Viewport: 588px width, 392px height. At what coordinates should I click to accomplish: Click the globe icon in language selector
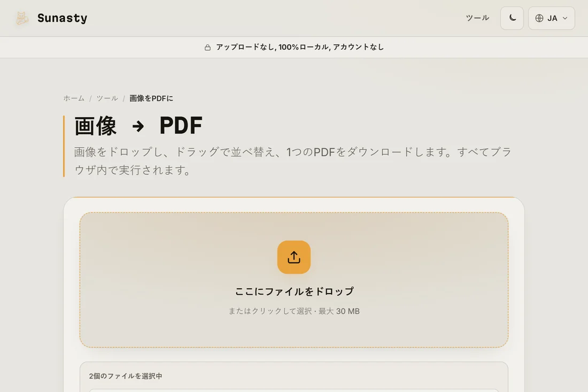(x=539, y=18)
